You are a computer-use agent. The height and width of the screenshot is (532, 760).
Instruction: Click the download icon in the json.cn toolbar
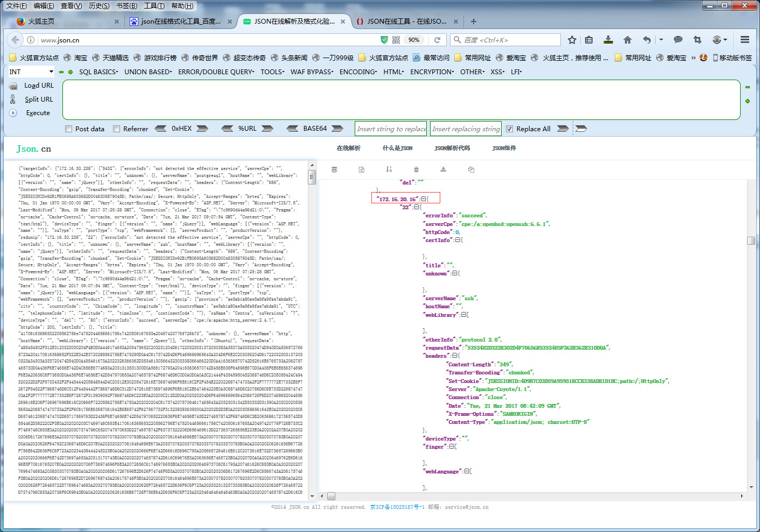coord(444,169)
